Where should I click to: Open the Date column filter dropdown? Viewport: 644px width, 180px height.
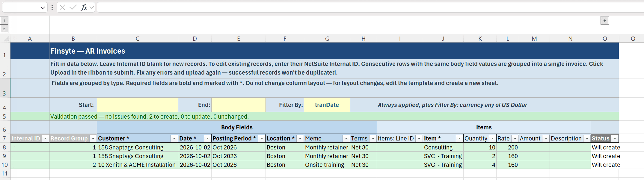point(207,138)
